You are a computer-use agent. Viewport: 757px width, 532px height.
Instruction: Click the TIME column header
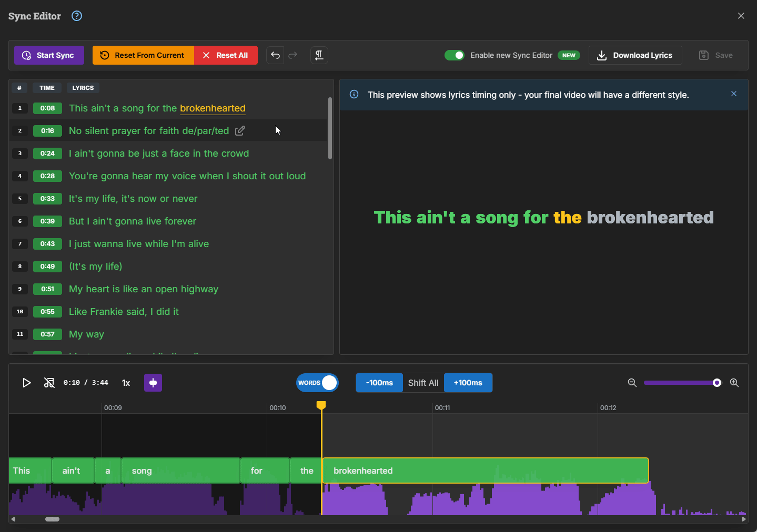[47, 88]
